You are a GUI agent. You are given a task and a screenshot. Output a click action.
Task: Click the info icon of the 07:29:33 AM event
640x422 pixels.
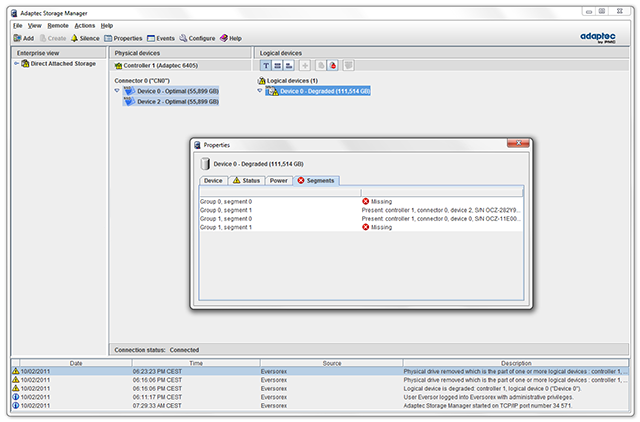16,406
